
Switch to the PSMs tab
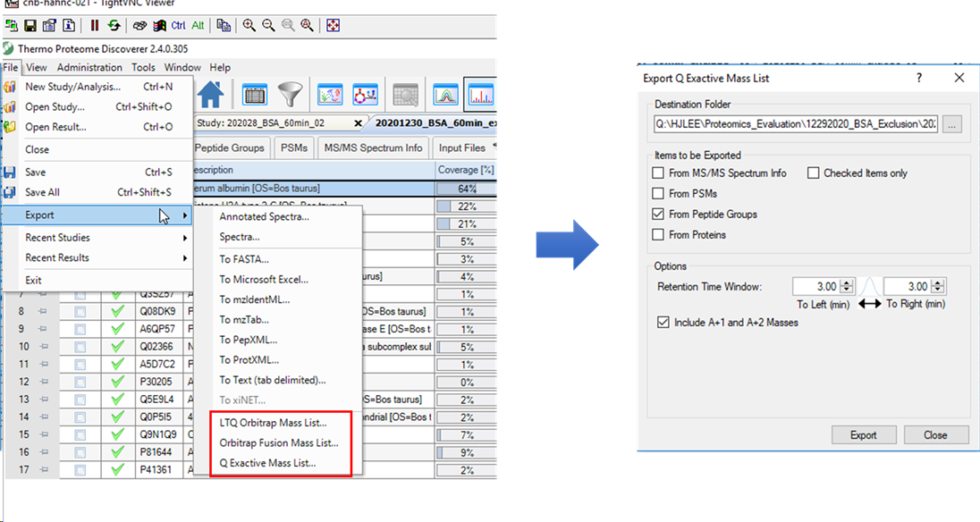point(294,148)
